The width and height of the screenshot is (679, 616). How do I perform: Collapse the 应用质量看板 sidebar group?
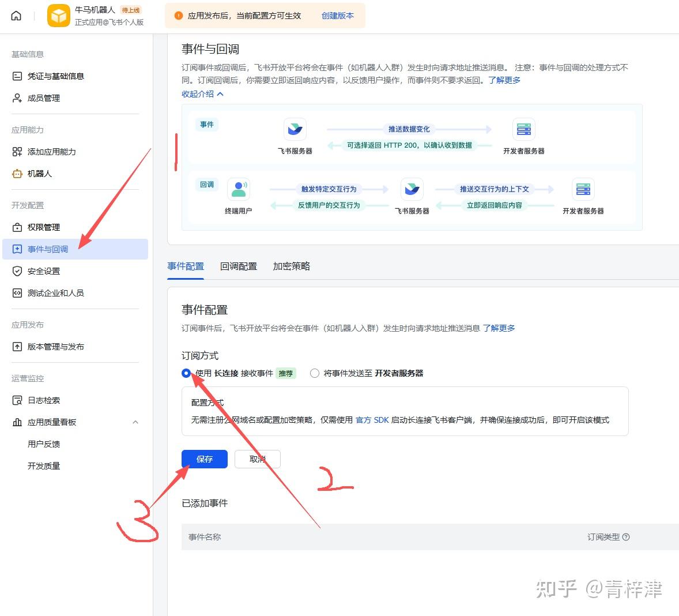point(135,422)
